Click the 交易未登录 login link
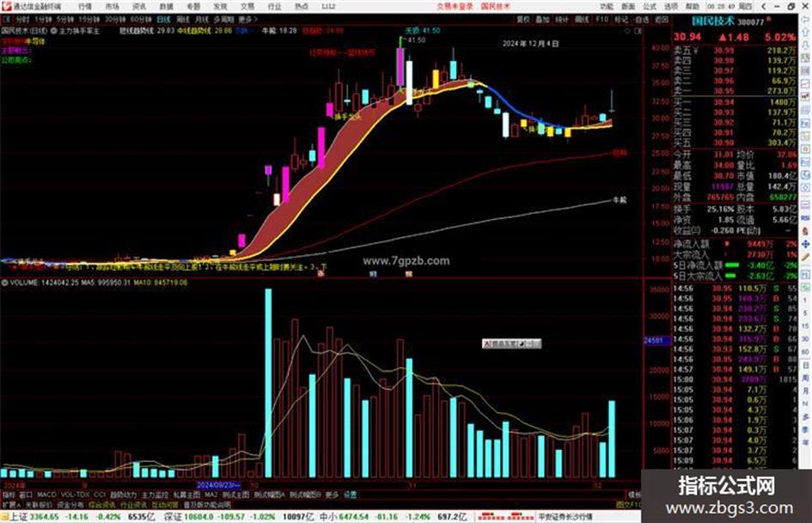 455,7
